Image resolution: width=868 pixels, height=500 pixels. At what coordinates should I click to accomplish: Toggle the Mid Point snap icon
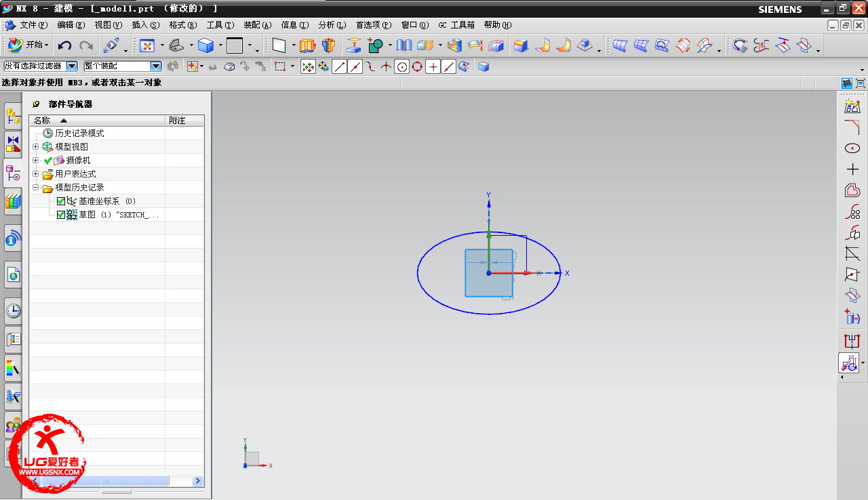click(x=355, y=66)
